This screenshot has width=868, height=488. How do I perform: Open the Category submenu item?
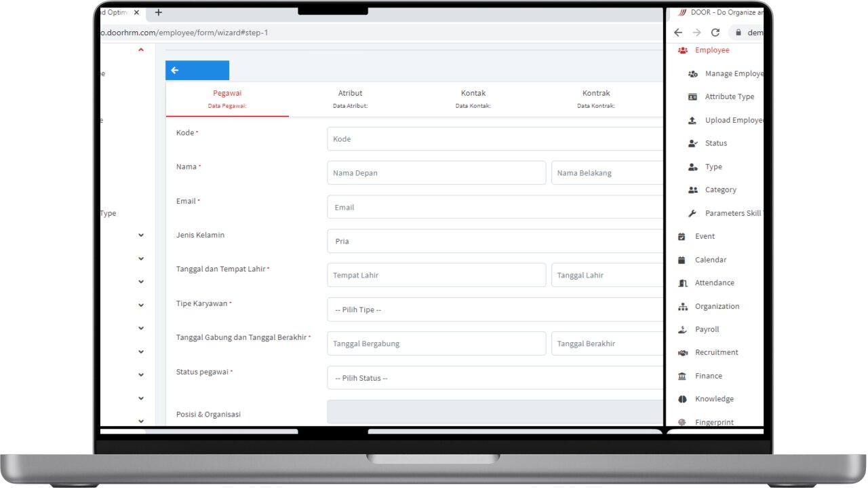coord(720,190)
